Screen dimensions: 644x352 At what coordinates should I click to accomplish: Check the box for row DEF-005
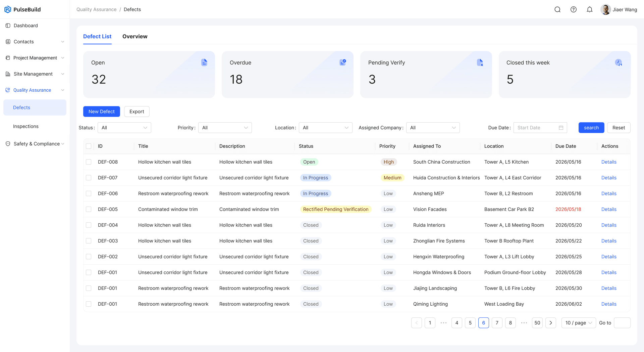coord(89,209)
